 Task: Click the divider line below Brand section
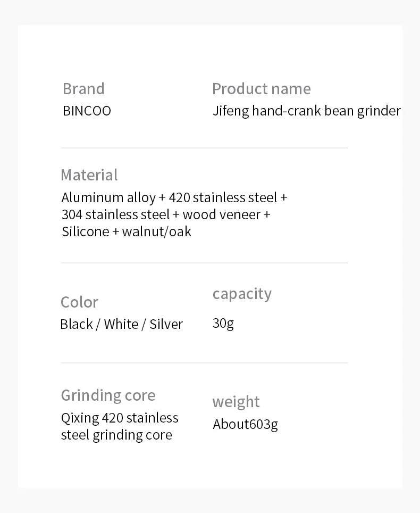(204, 148)
